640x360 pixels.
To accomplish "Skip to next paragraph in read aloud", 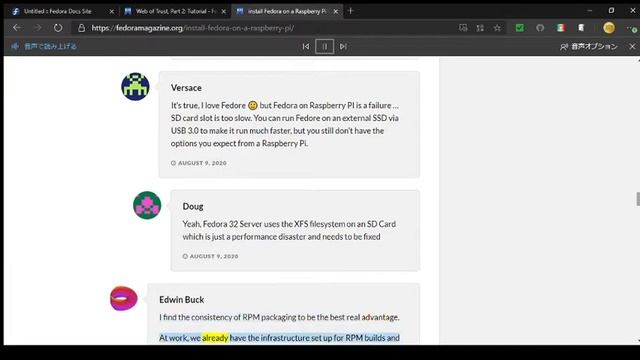I will pos(343,47).
